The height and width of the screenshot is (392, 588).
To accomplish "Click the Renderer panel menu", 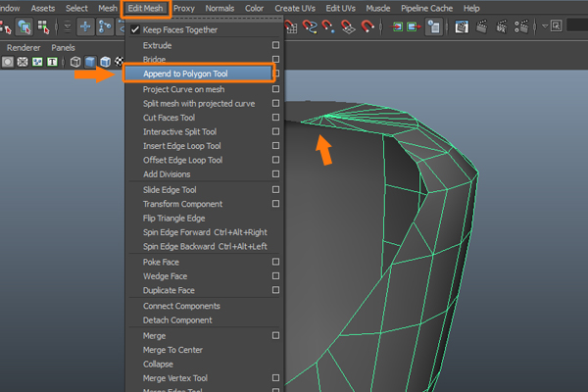I will (x=24, y=47).
